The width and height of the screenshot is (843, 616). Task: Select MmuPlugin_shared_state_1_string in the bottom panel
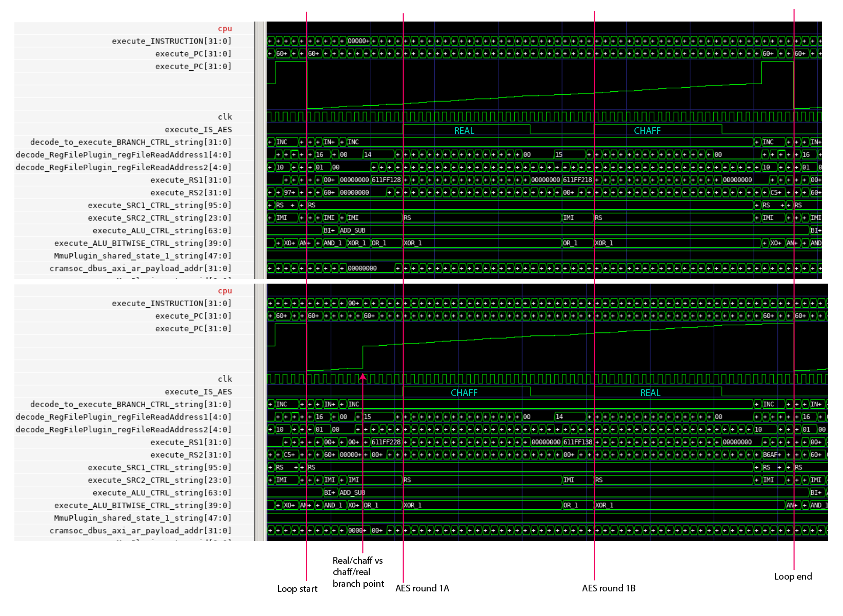[x=143, y=518]
